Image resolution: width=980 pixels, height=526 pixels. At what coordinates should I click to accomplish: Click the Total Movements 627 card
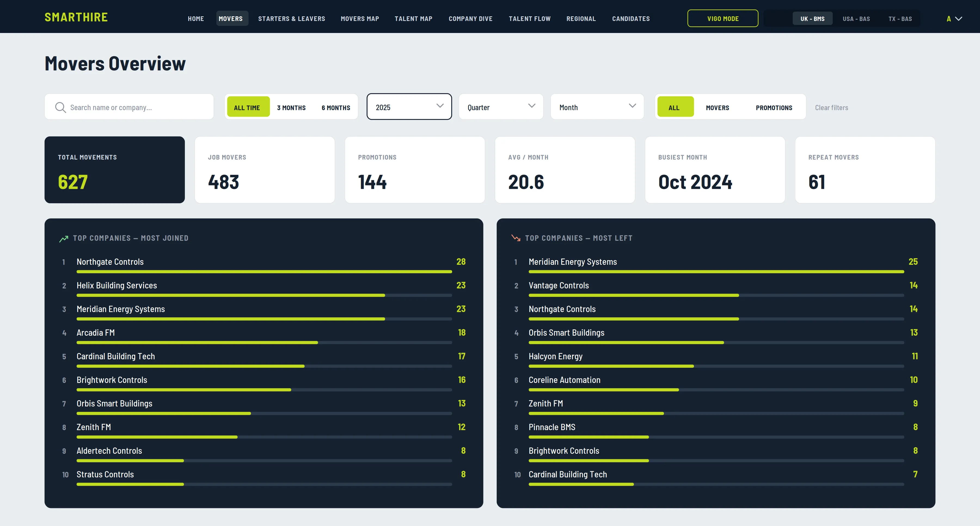pos(115,170)
